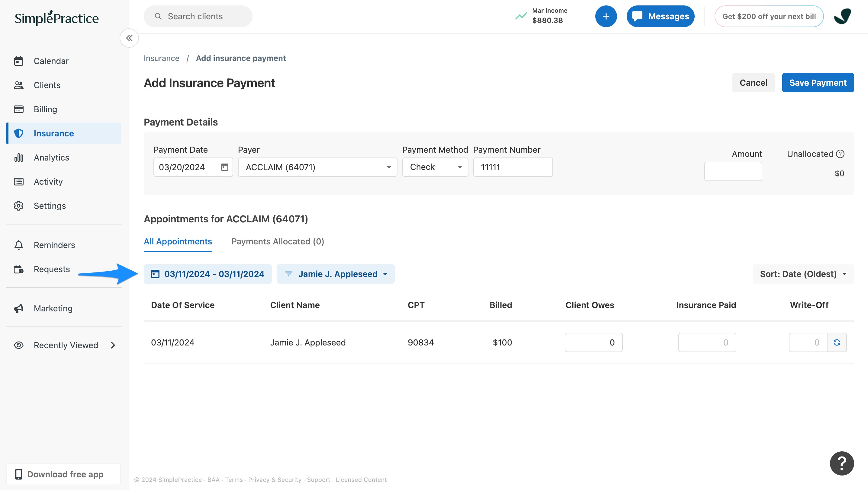Click the Amount input field
Screen dimensions: 868x490
point(733,171)
